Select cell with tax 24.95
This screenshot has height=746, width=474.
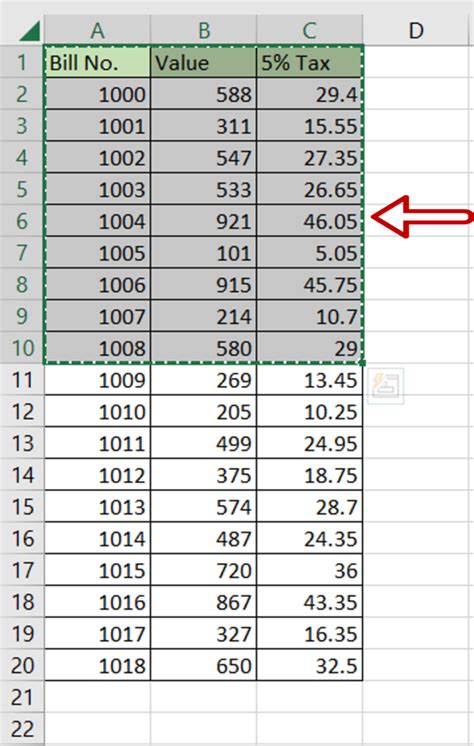tap(309, 443)
